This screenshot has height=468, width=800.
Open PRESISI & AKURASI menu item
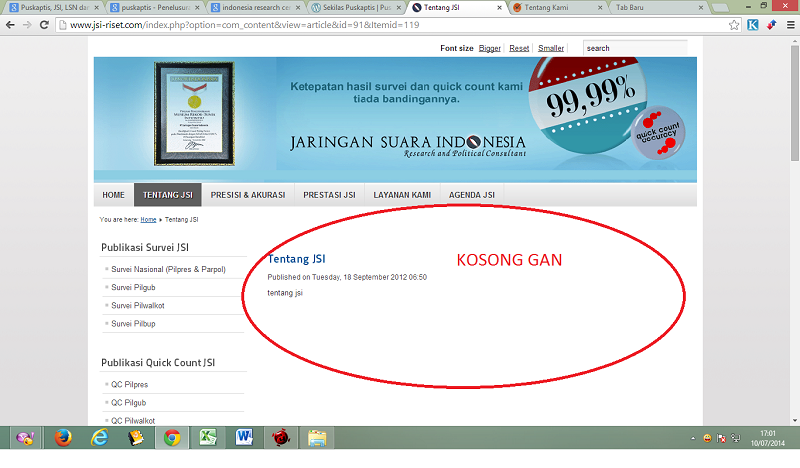248,195
